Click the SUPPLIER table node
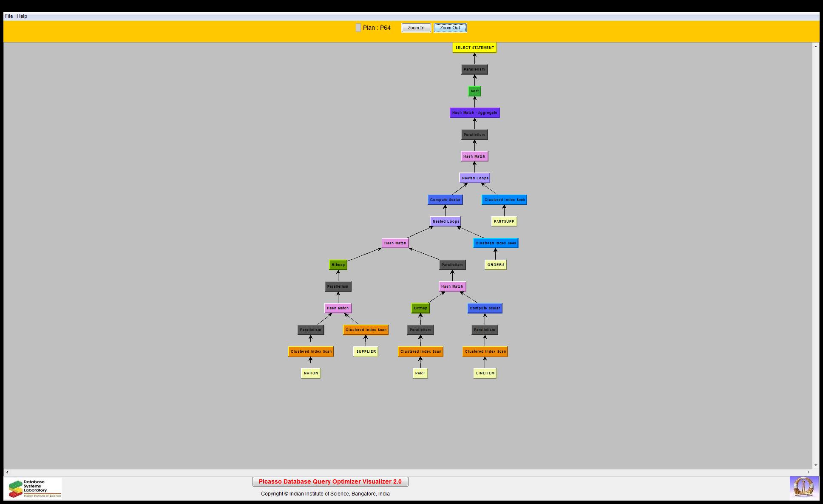Screen dimensions: 823x504 (x=366, y=351)
